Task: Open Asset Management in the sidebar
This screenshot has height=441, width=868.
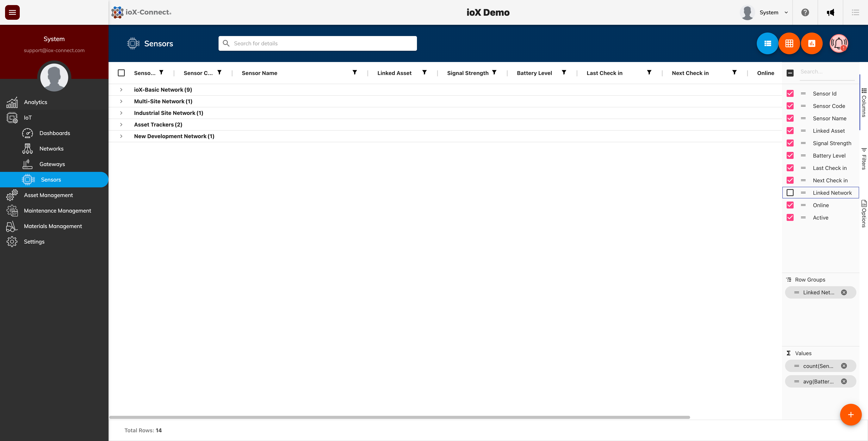Action: tap(48, 195)
